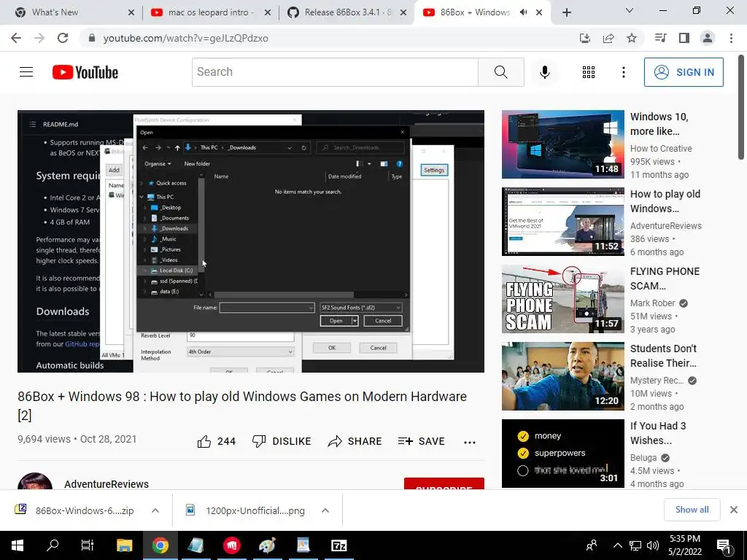Screen dimensions: 747x560
Task: Click the YouTube search input field
Action: 335,72
